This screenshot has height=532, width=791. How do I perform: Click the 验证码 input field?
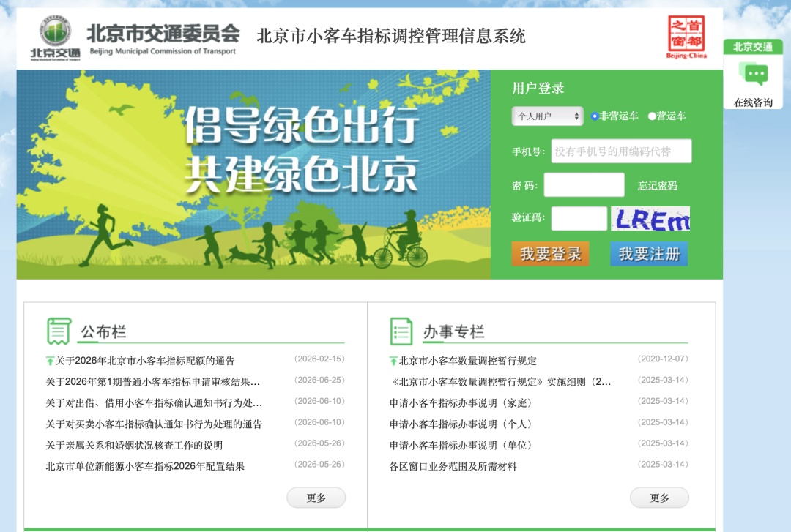(579, 218)
